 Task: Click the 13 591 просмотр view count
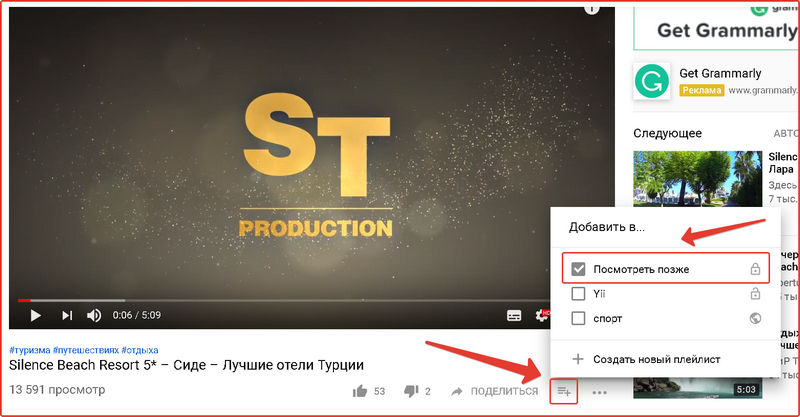[57, 390]
